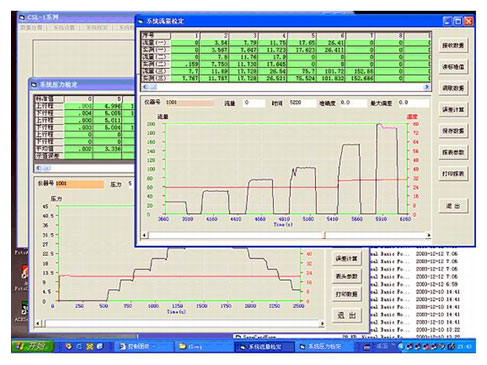Click the 系统流量检定 window title bar icon
The image size is (487, 365).
tap(141, 21)
